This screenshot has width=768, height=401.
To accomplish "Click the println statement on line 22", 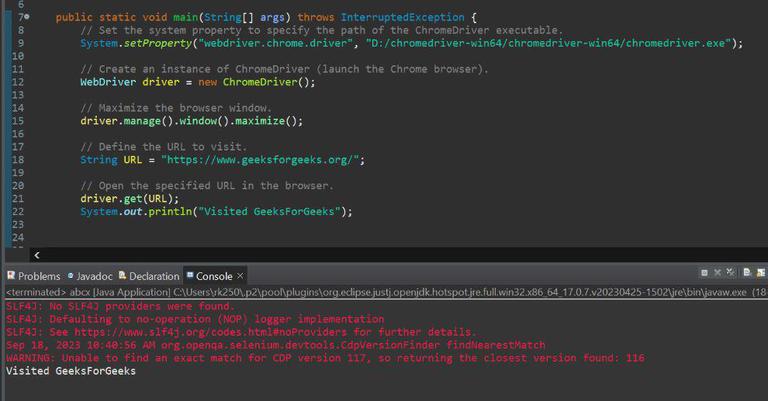I will click(216, 212).
